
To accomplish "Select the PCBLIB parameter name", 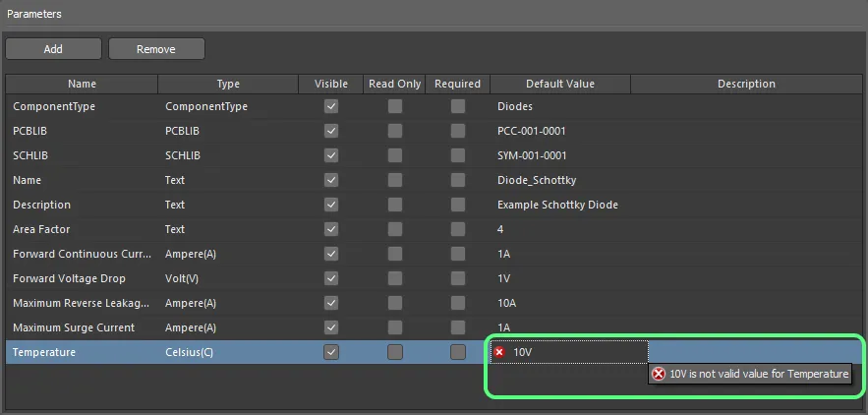I will [29, 131].
